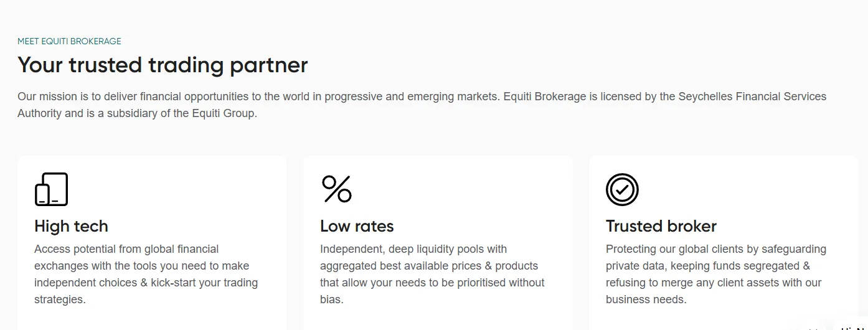This screenshot has height=330, width=868.
Task: Click the percent icon above Low rates
Action: (336, 189)
